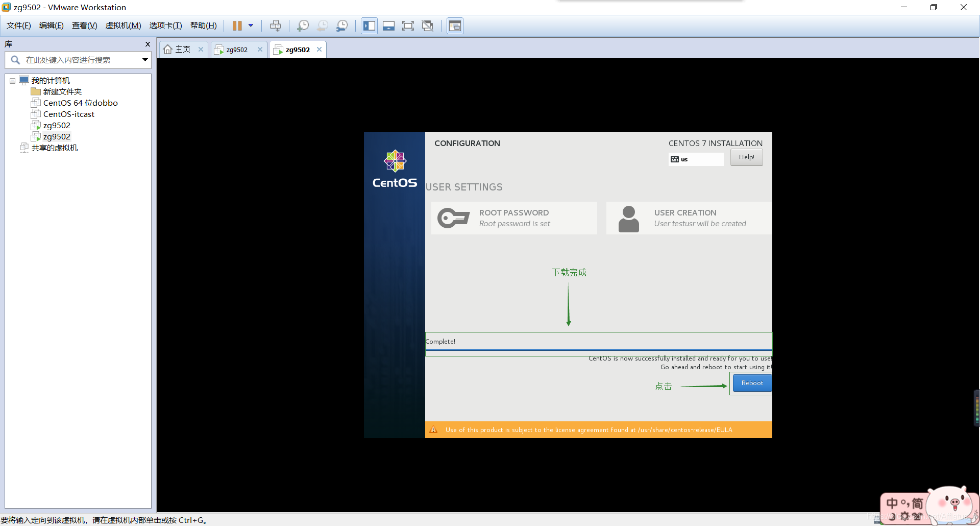Click the CONFIGURATION heading text

(467, 144)
